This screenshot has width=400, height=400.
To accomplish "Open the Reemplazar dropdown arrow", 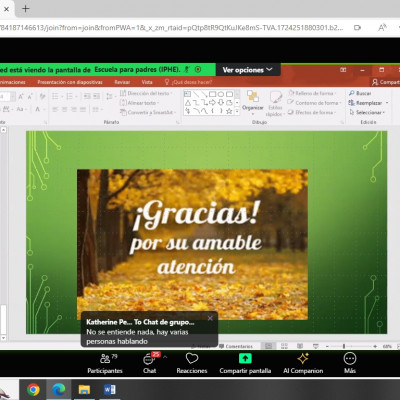I will tap(387, 103).
